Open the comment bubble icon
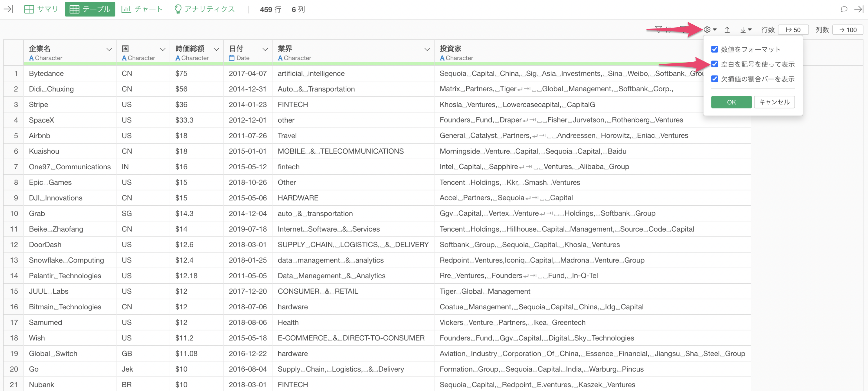Image resolution: width=868 pixels, height=391 pixels. pyautogui.click(x=844, y=9)
